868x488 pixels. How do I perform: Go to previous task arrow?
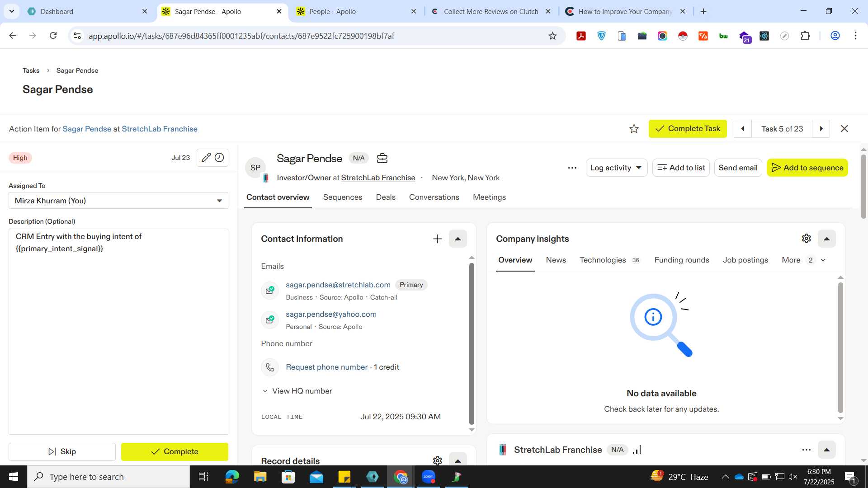pos(742,129)
